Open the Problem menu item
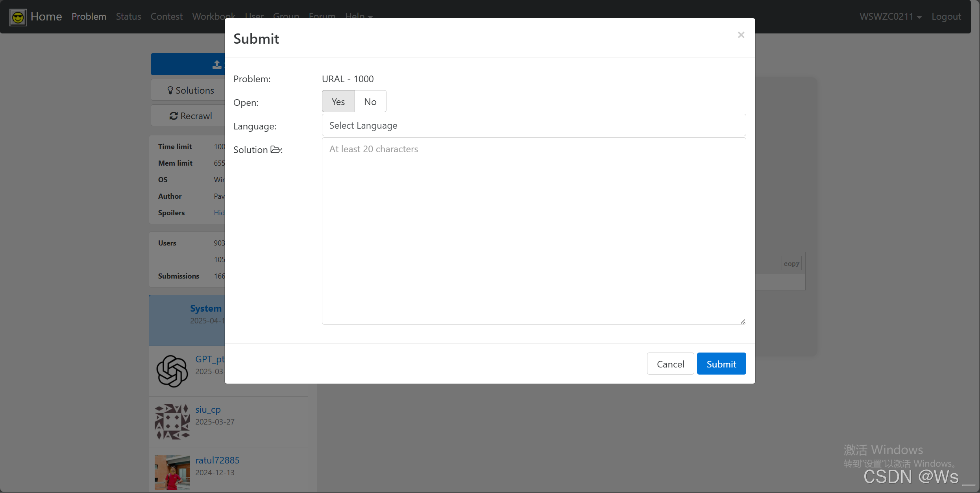This screenshot has height=493, width=980. [89, 17]
